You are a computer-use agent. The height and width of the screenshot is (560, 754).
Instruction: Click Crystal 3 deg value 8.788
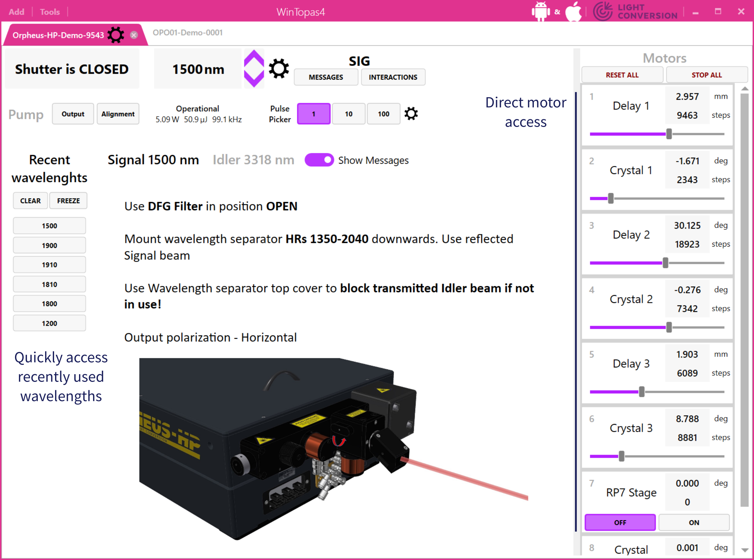(x=687, y=419)
